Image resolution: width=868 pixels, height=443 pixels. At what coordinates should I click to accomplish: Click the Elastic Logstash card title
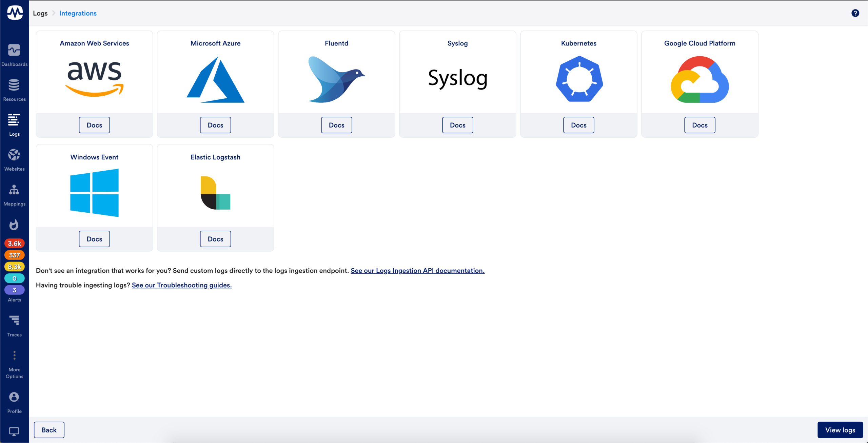(x=215, y=157)
